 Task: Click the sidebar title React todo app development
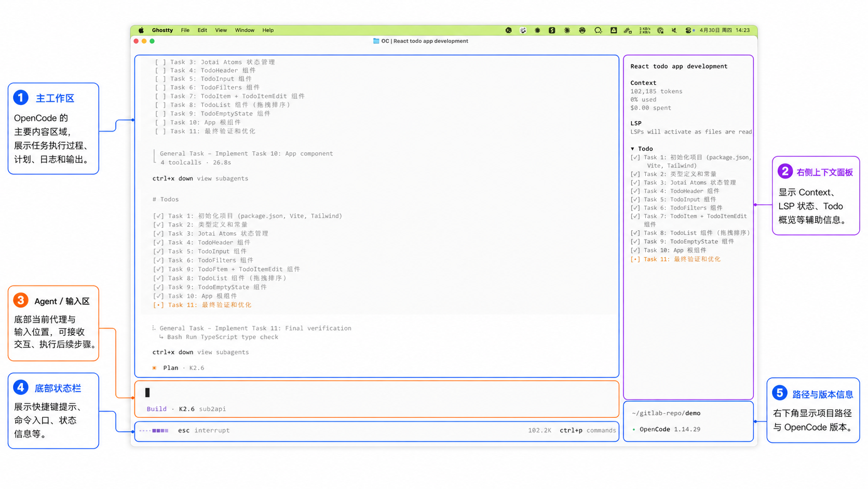point(679,67)
